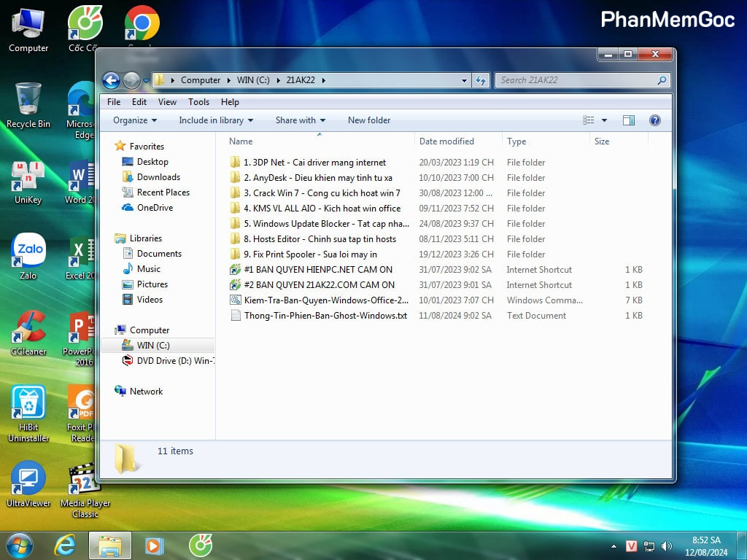Screen dimensions: 747x560
Task: Expand the Include in library dropdown
Action: point(216,120)
